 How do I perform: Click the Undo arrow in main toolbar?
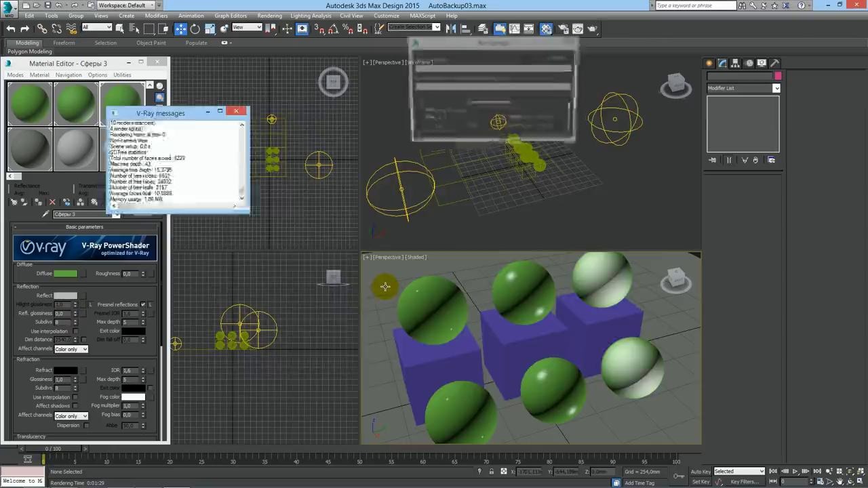click(11, 28)
